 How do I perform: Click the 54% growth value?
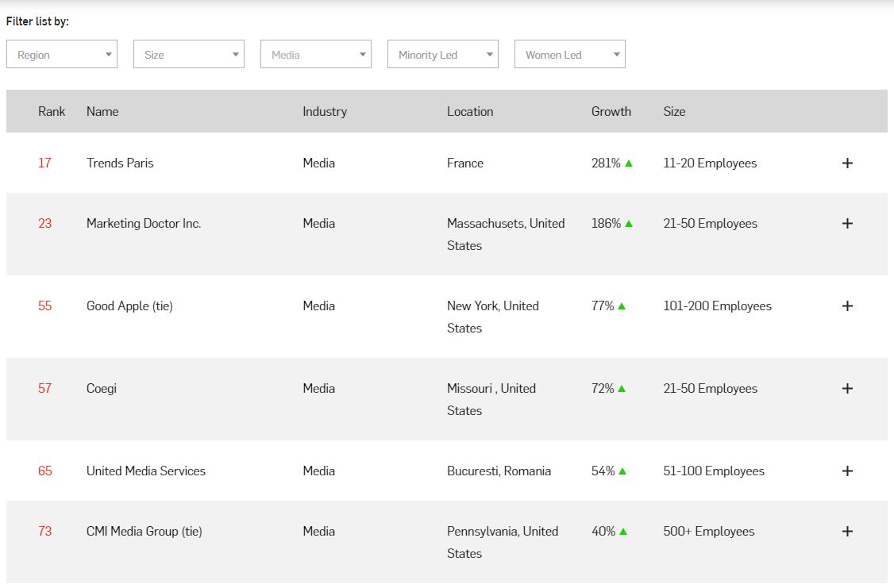coord(603,471)
